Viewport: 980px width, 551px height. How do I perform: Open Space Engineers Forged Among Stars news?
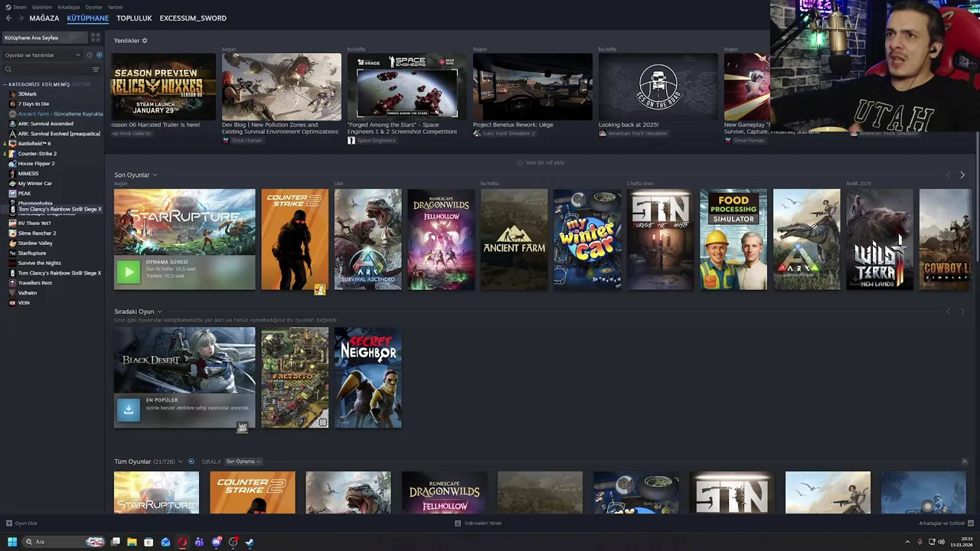[x=407, y=86]
